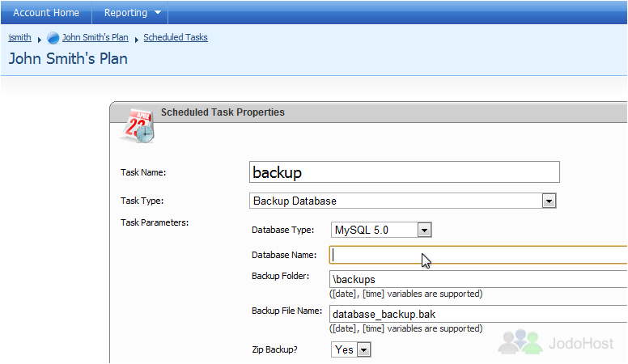Expand the Database Type MySQL 5.0 dropdown
The image size is (628, 364).
[424, 230]
